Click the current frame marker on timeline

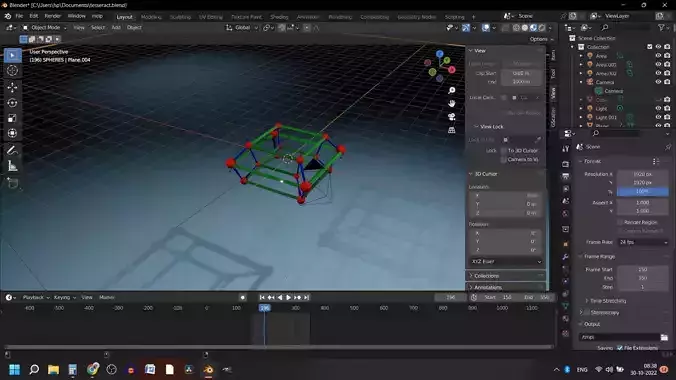(265, 308)
